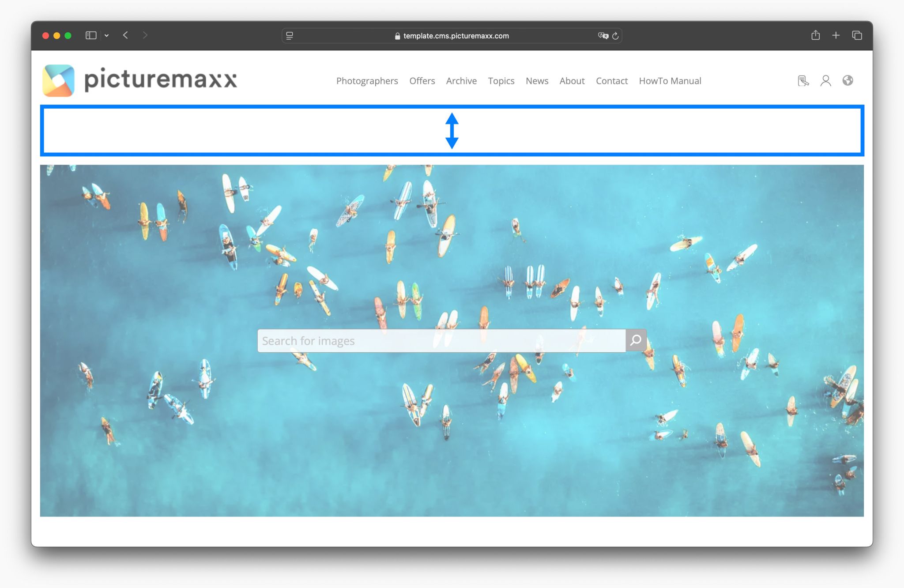Open the lightbox edit notes icon

[x=803, y=80]
